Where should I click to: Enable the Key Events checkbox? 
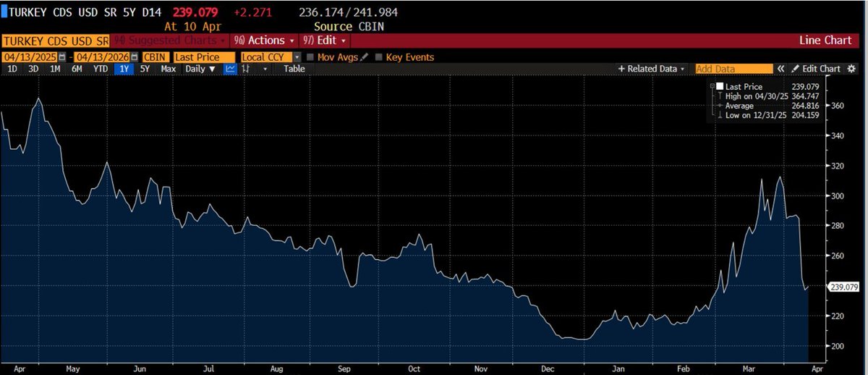pyautogui.click(x=379, y=57)
